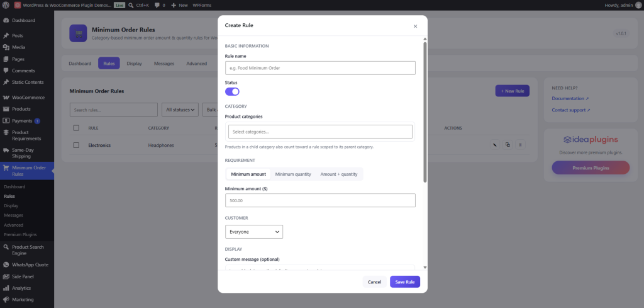Open the Documentation link
Screen dimensions: 644x308
coord(570,98)
